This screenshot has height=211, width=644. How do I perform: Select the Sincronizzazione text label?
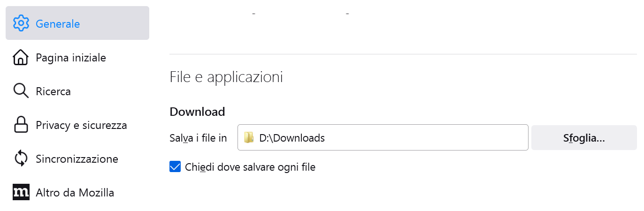[77, 159]
